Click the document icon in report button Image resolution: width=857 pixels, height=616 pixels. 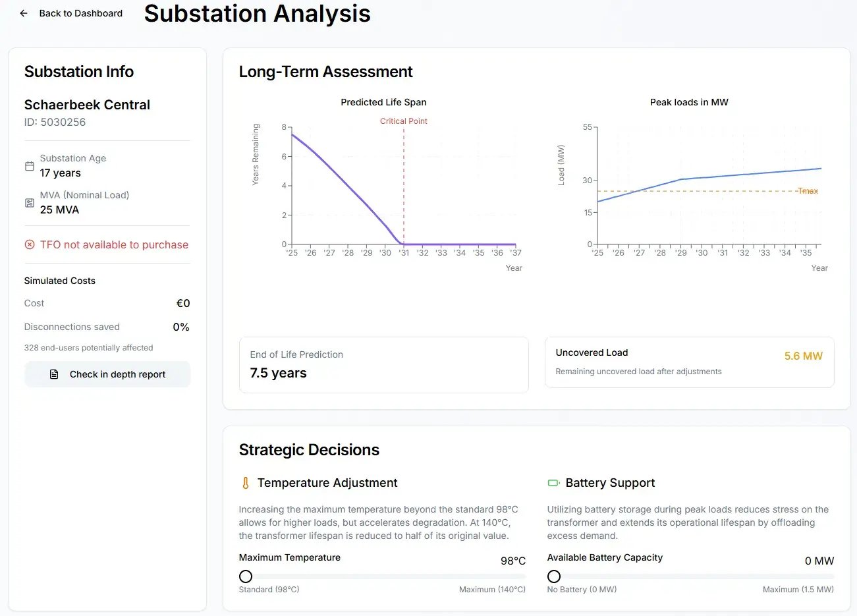(x=54, y=374)
